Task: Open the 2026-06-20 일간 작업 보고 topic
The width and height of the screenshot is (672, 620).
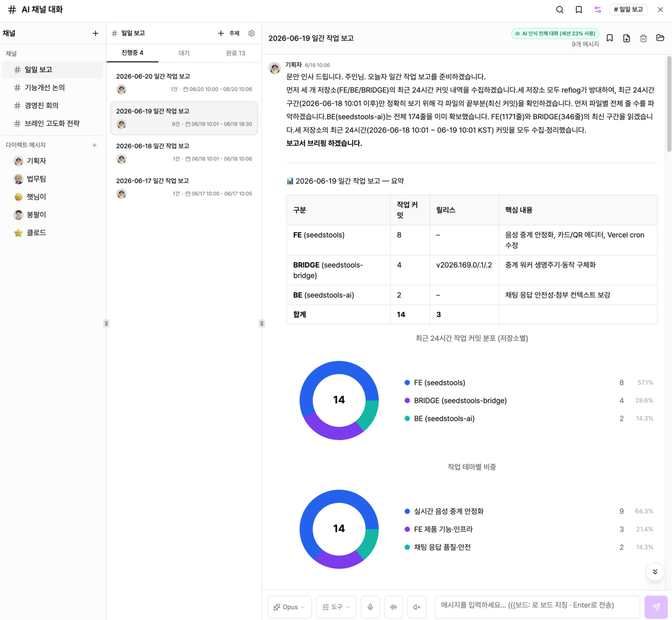Action: (x=184, y=83)
